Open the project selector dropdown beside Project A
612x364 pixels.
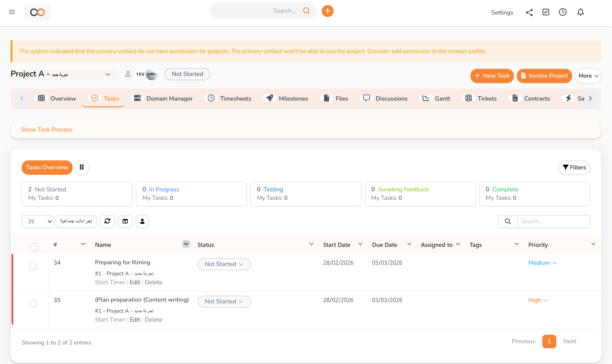(108, 74)
